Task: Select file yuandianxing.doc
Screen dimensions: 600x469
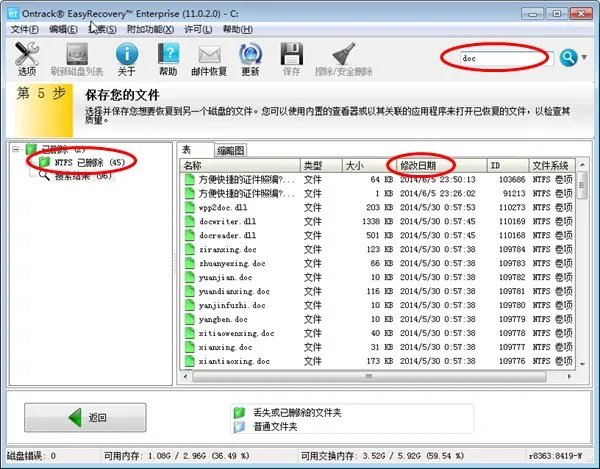Action: 234,291
